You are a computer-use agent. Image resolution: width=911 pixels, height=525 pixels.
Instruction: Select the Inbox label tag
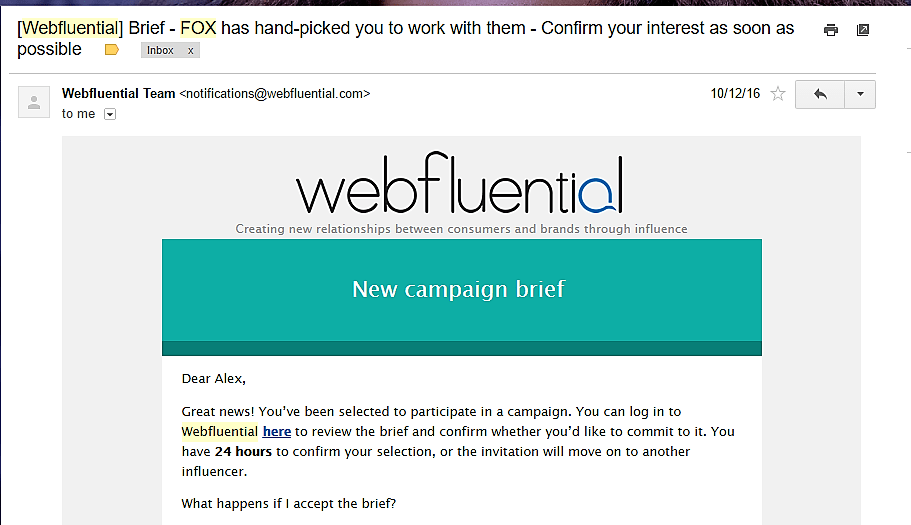coord(160,51)
